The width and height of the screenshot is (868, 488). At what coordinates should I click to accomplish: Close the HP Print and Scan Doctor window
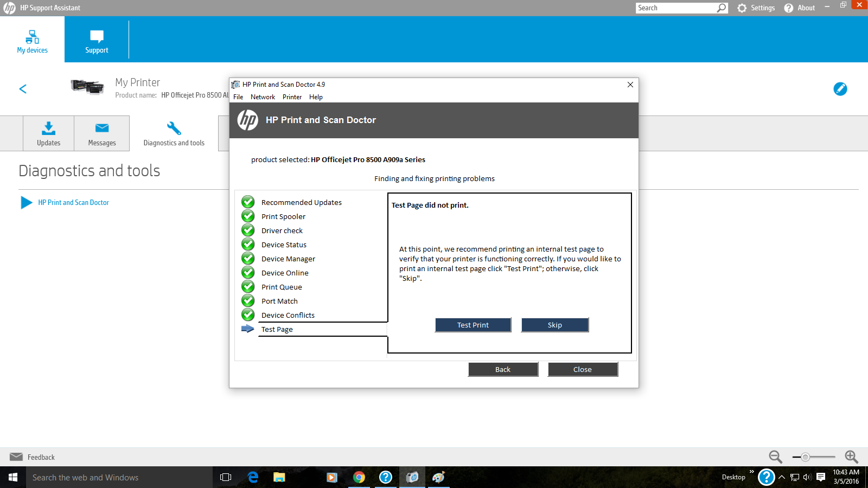click(630, 85)
